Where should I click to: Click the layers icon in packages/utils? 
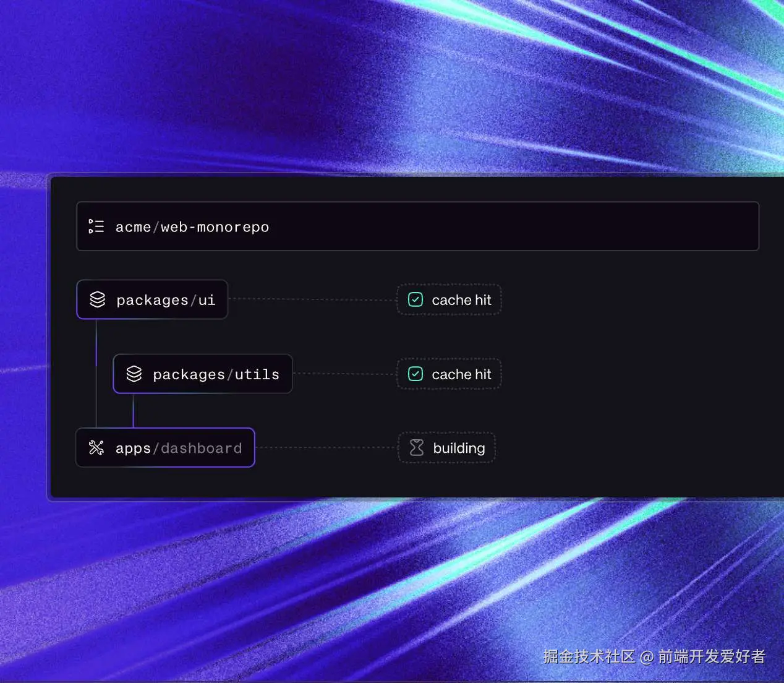pos(134,374)
